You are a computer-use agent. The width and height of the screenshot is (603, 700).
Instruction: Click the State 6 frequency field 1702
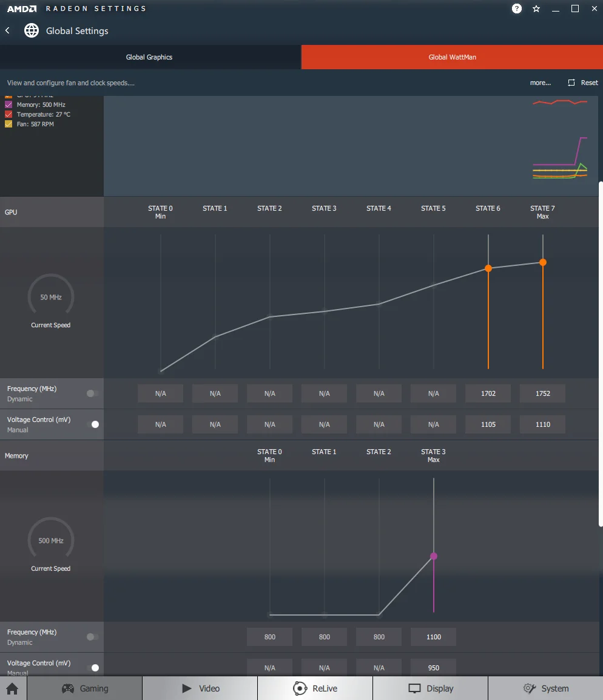pyautogui.click(x=488, y=393)
